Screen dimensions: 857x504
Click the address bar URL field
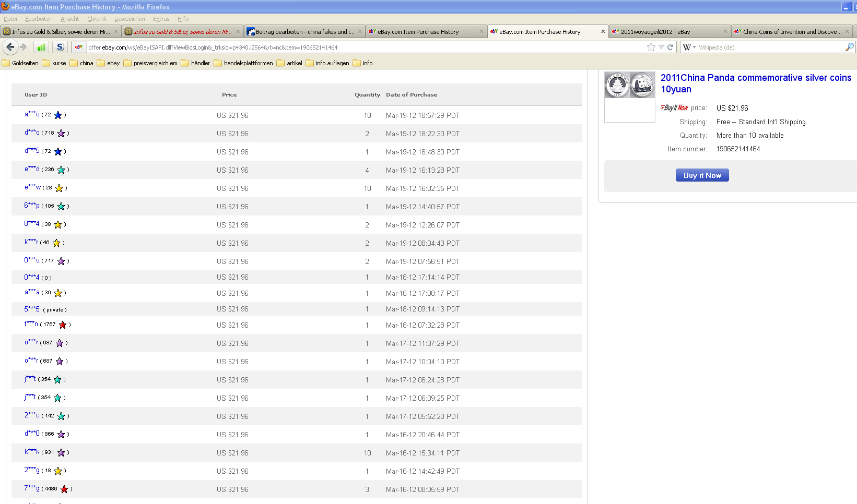[x=366, y=47]
